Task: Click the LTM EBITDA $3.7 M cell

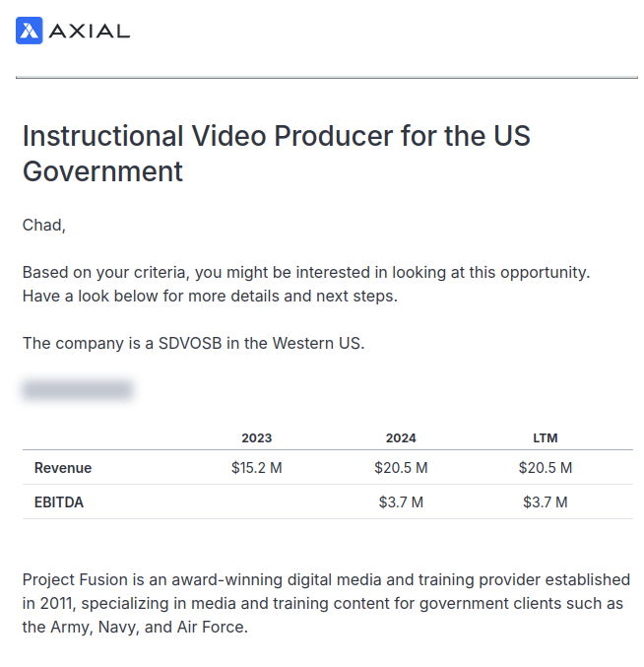Action: click(545, 502)
